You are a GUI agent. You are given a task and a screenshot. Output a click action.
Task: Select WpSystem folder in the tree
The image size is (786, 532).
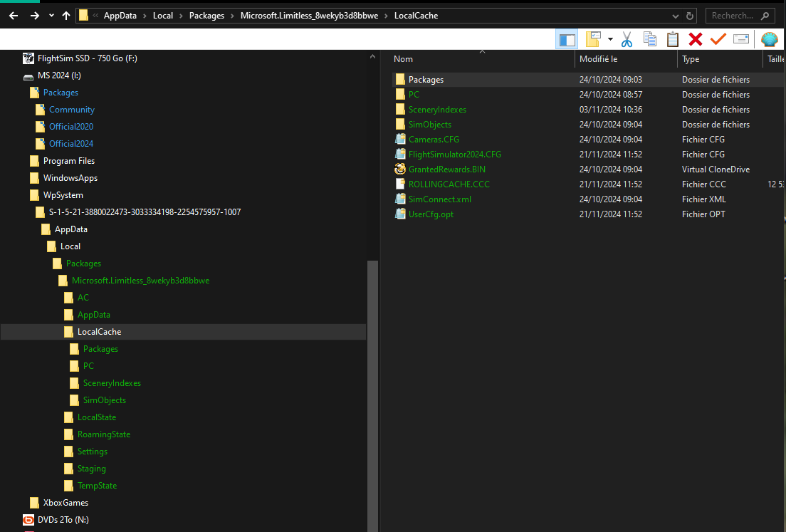click(63, 195)
